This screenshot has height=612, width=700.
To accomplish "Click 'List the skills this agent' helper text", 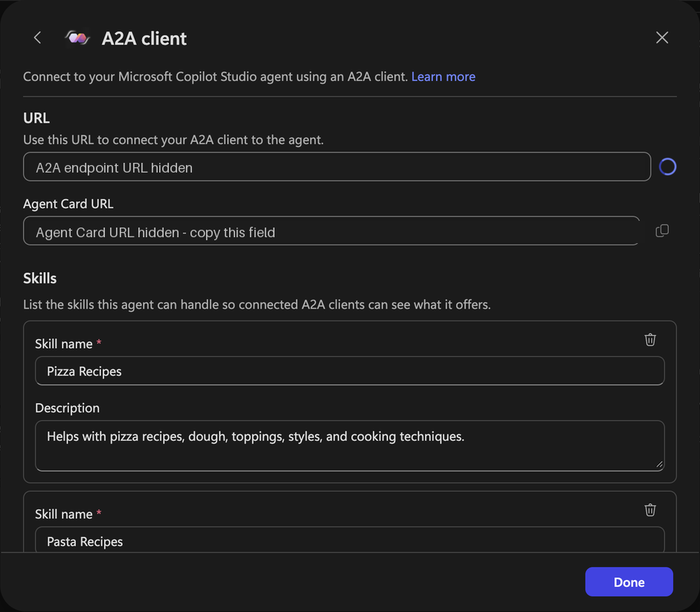I will pos(257,305).
